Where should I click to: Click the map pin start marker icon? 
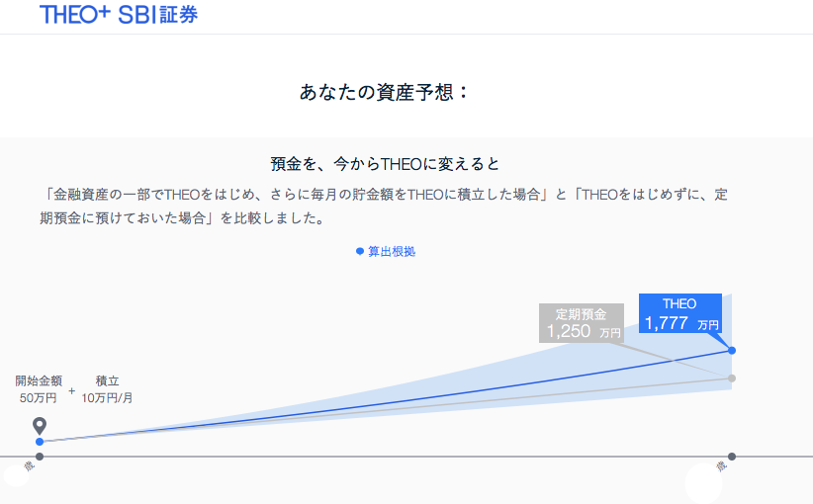tap(40, 426)
